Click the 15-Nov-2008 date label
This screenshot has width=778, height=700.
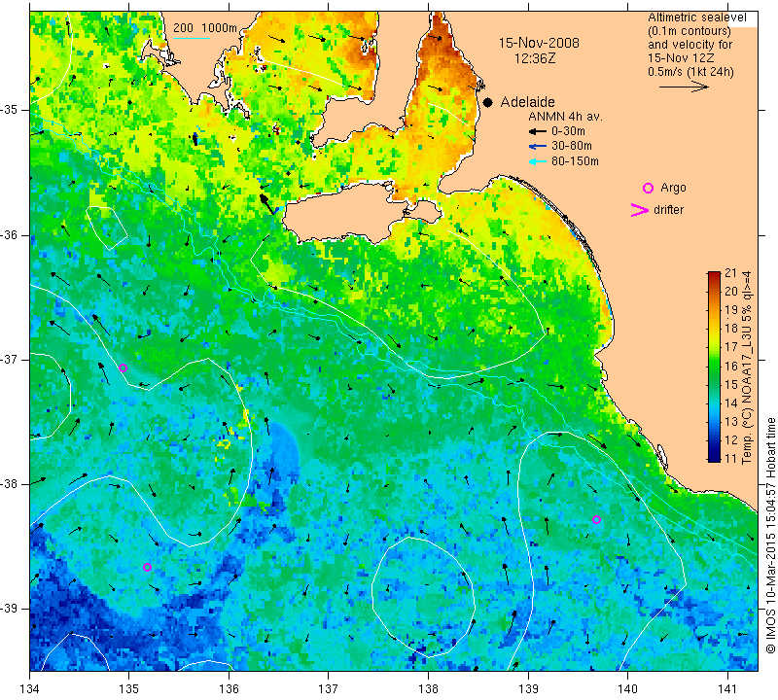tap(539, 43)
